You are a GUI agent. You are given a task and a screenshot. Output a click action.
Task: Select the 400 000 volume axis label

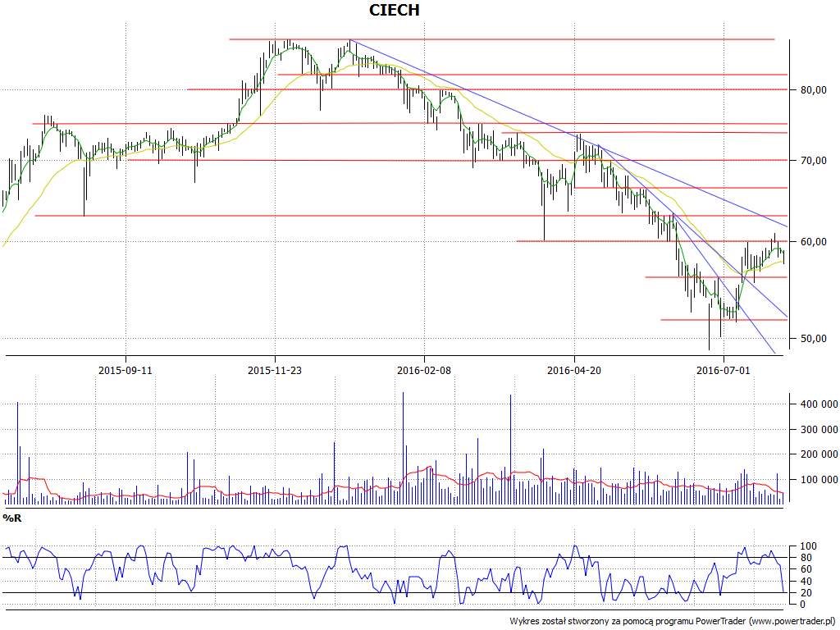coord(819,404)
